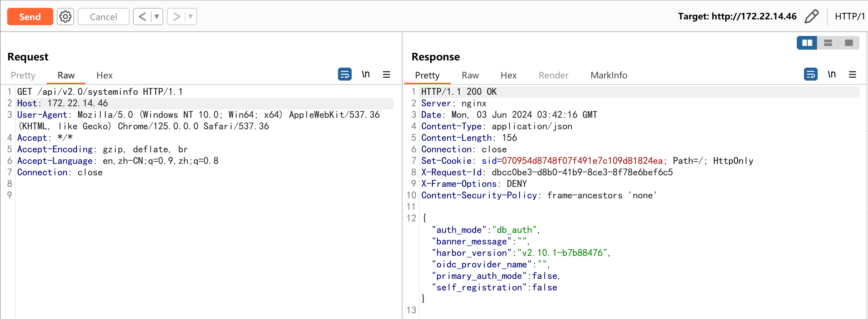Click the Cancel button
The image size is (868, 319).
pyautogui.click(x=103, y=17)
